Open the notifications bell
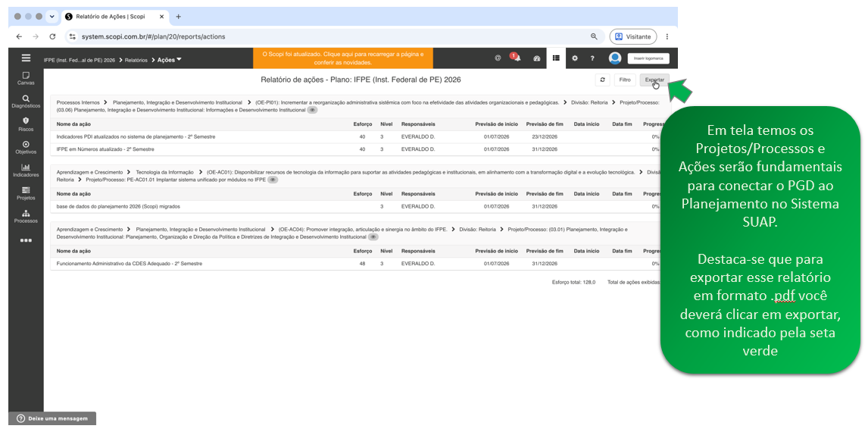Image resolution: width=868 pixels, height=432 pixels. [x=516, y=58]
